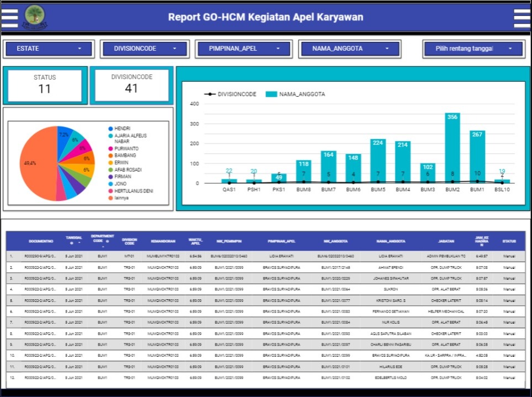Open the Pilih rentang tanggal date picker
This screenshot has height=397, width=532.
coord(472,49)
